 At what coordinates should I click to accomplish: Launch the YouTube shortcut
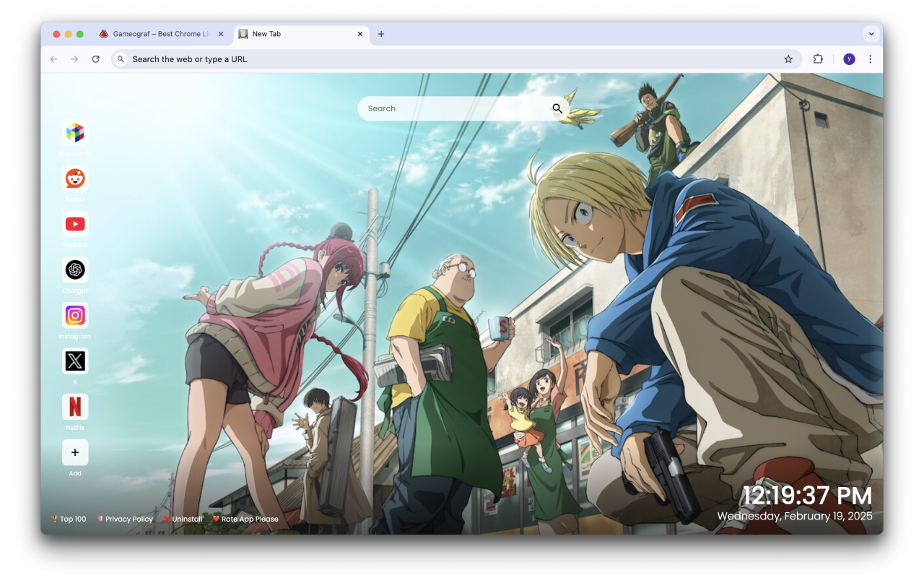click(75, 224)
